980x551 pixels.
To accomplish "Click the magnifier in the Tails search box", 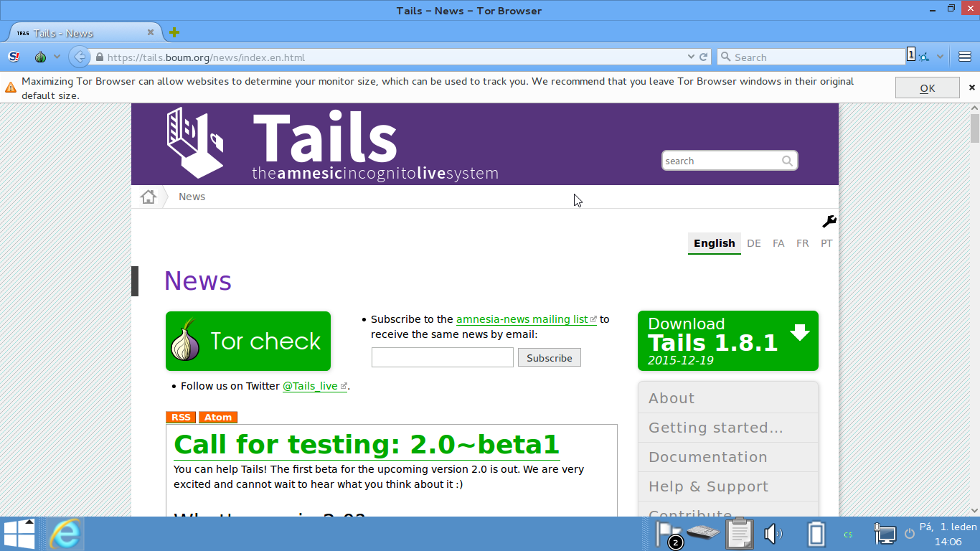I will 788,161.
